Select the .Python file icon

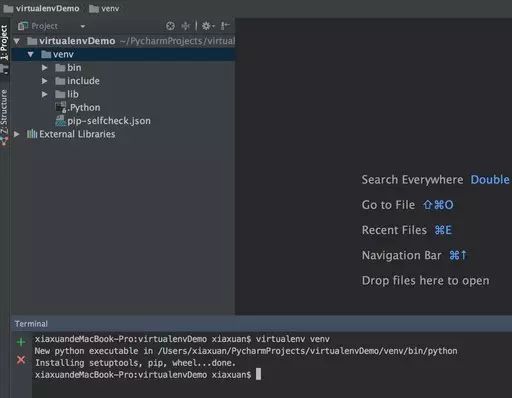click(x=60, y=108)
